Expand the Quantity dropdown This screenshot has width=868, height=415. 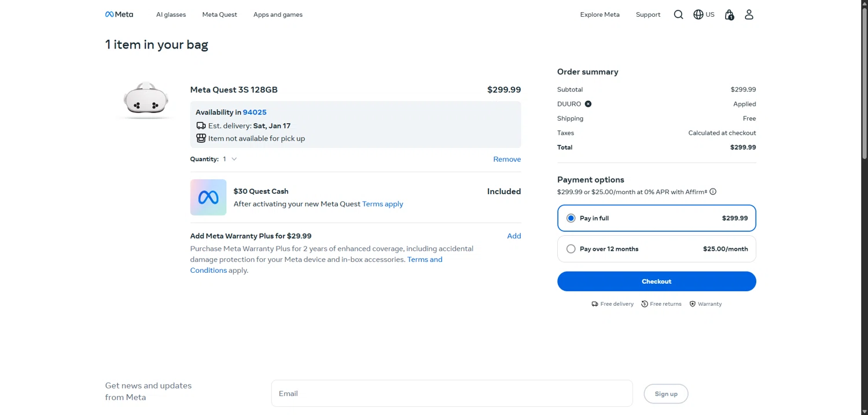coord(230,159)
